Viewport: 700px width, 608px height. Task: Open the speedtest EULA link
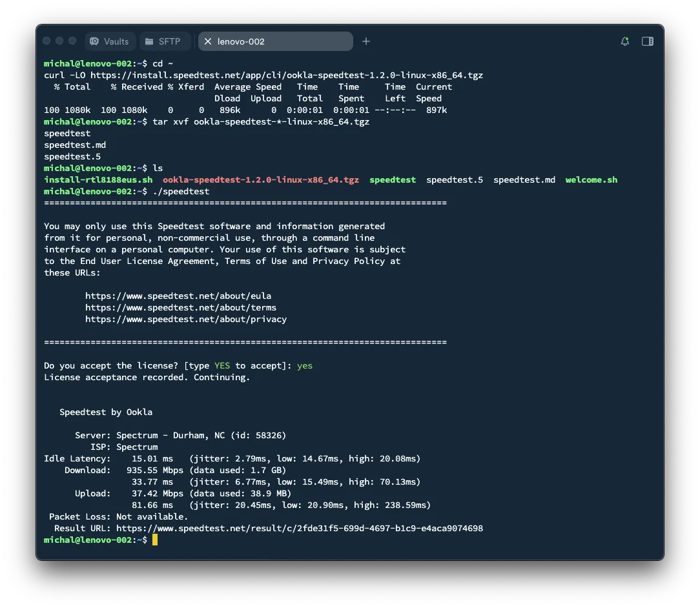point(178,296)
